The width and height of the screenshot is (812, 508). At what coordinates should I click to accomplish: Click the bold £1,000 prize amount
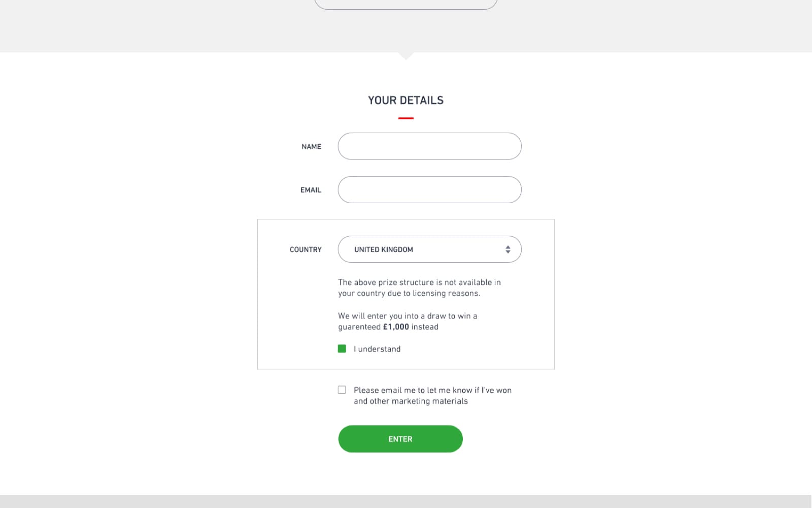396,327
